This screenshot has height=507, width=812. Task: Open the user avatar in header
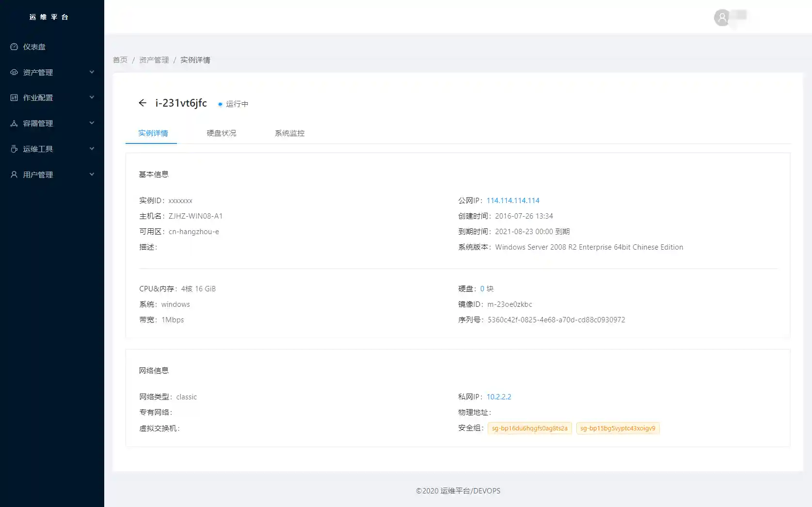click(x=722, y=18)
